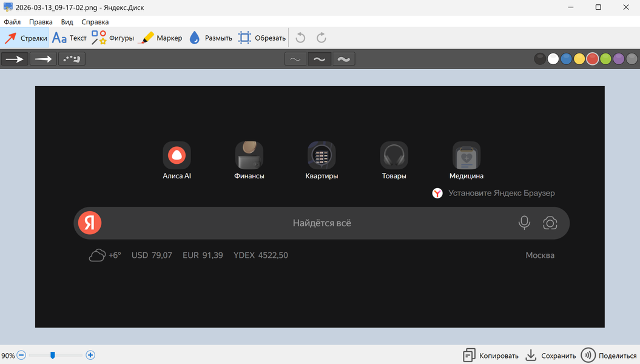Maximize the Яндекс.Диск window
The image size is (640, 364).
(598, 7)
